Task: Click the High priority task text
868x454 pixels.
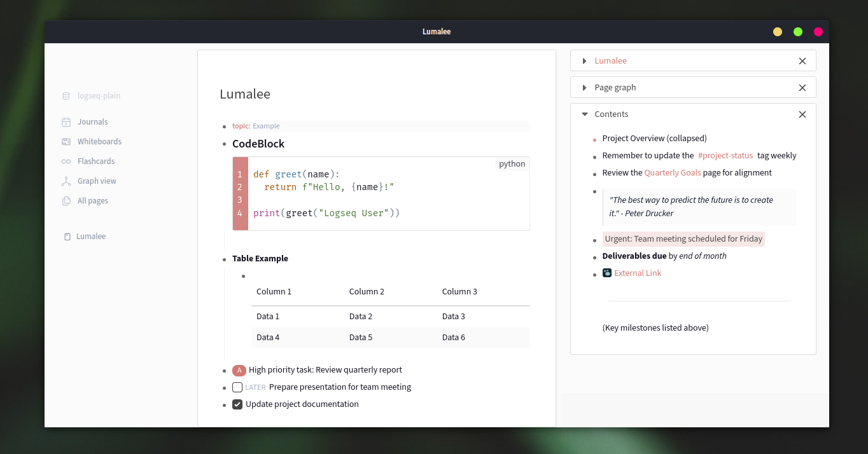Action: [325, 370]
